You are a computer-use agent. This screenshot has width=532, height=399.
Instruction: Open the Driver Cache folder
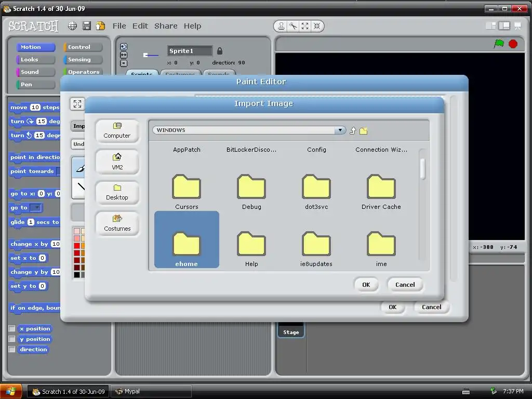tap(381, 192)
